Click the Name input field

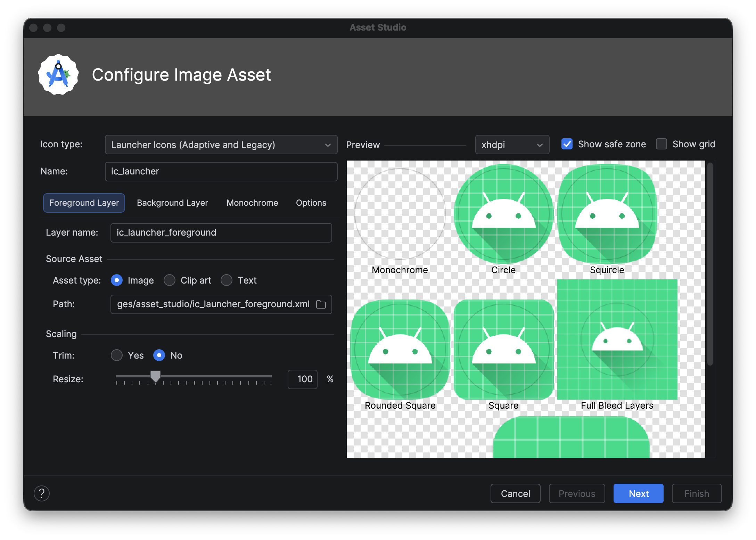pyautogui.click(x=221, y=172)
